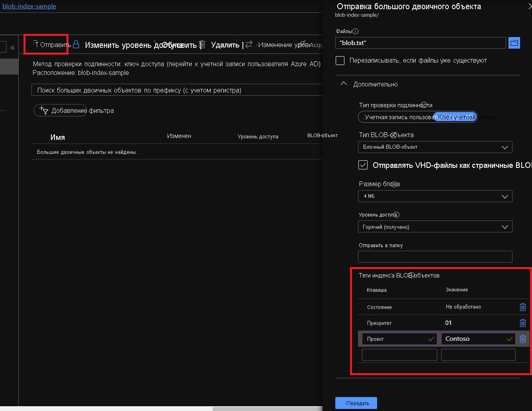Uncheck Отправлять VHD-файлы как страничные BLOB
Image resolution: width=532 pixels, height=411 pixels.
point(363,165)
